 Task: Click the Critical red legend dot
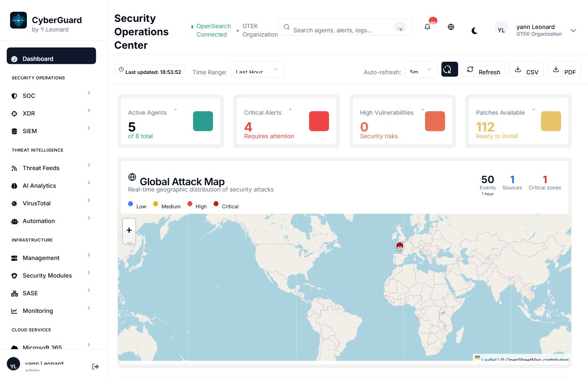tap(215, 204)
